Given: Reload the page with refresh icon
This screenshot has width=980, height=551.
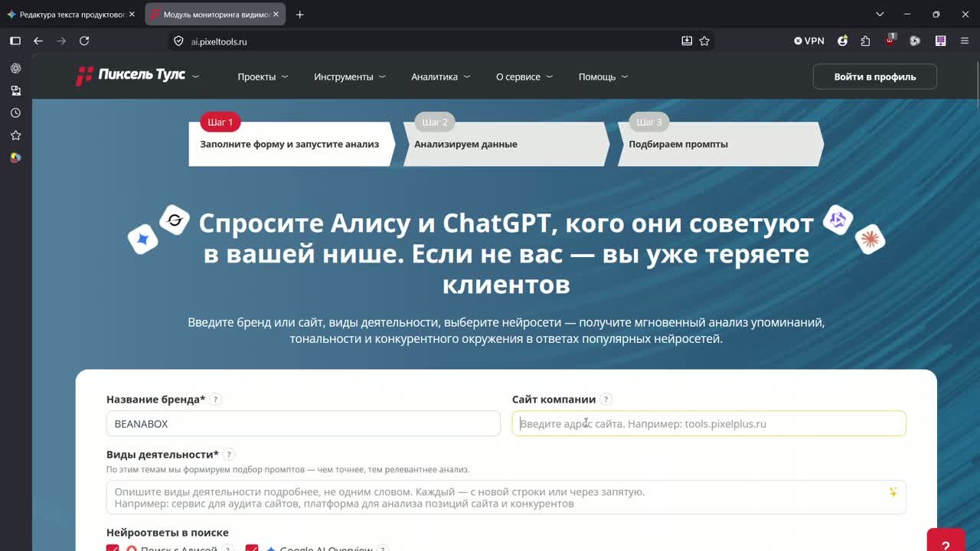Looking at the screenshot, I should pyautogui.click(x=84, y=41).
